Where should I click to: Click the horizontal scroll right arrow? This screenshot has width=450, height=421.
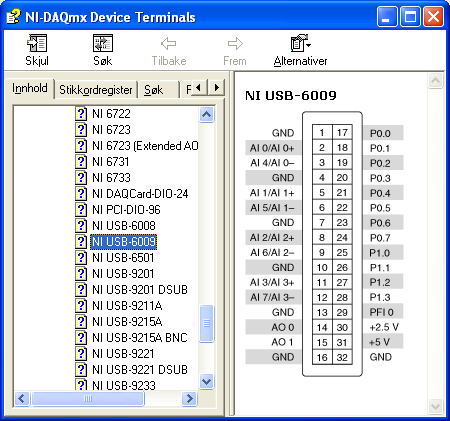click(x=189, y=398)
